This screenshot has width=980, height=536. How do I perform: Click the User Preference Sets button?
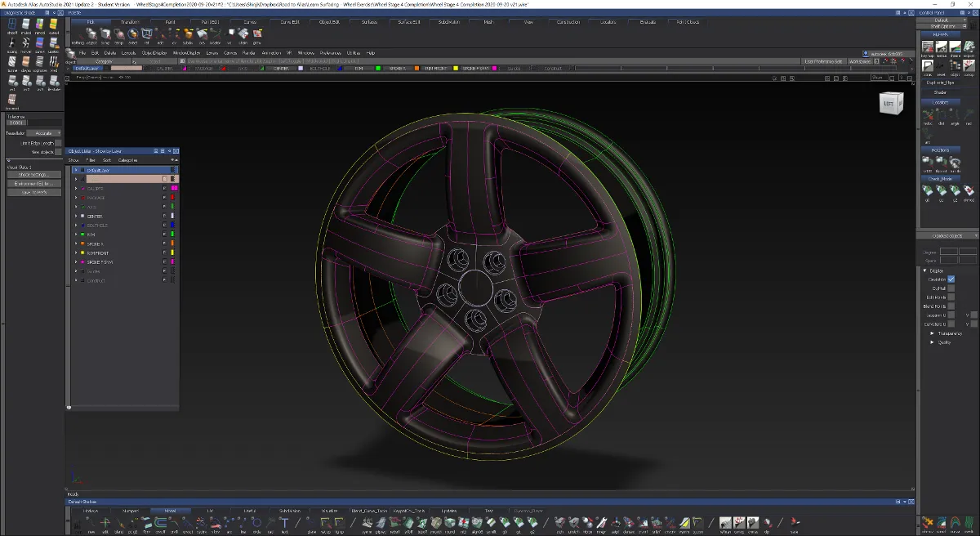[823, 61]
